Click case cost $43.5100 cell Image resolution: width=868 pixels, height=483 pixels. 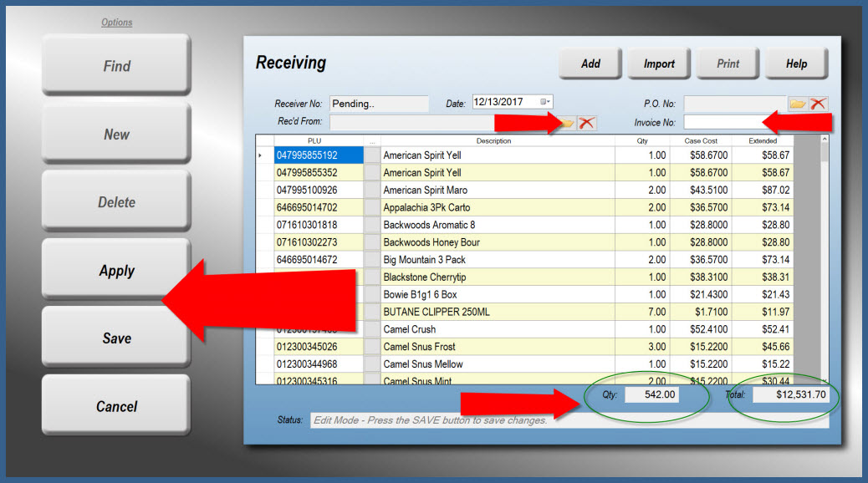tap(701, 190)
